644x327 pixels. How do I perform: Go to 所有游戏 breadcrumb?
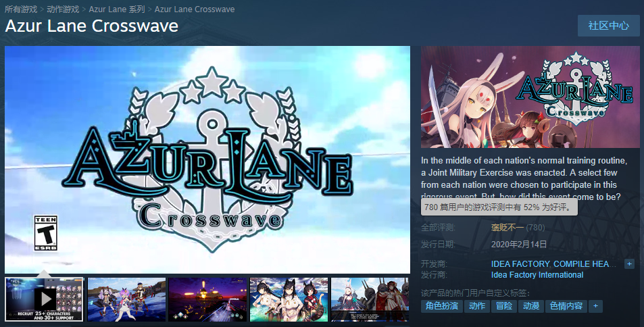(x=21, y=9)
